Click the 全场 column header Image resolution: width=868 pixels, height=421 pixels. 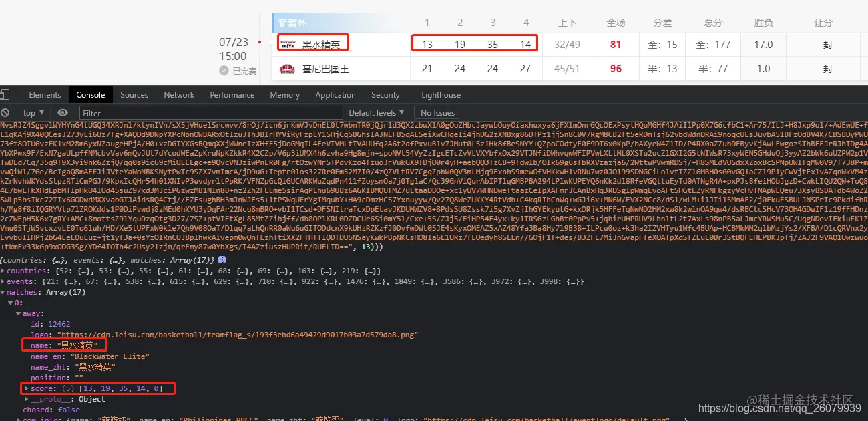tap(616, 23)
